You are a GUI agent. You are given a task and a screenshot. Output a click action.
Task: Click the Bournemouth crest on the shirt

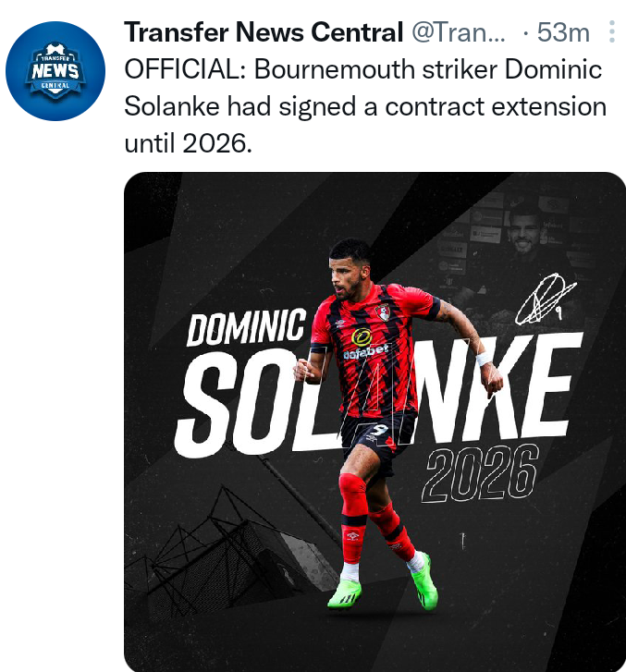click(383, 312)
